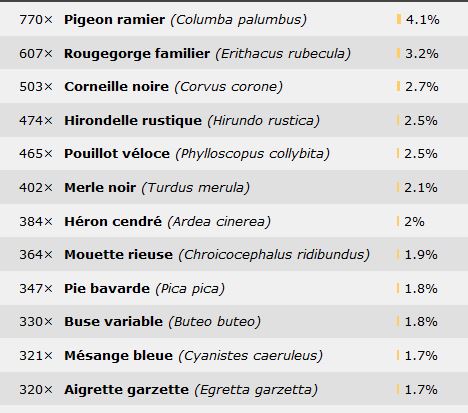Select the Merle noir species link
The height and width of the screenshot is (413, 468).
pos(100,187)
